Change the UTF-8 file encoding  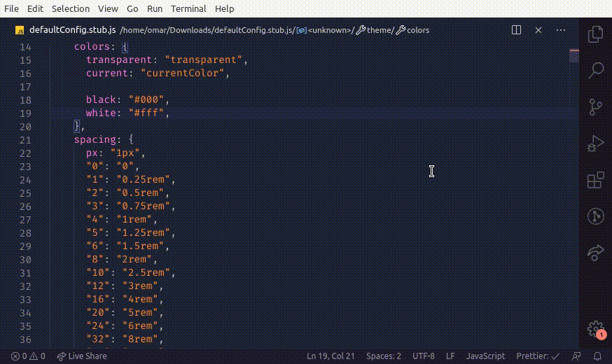click(x=424, y=356)
